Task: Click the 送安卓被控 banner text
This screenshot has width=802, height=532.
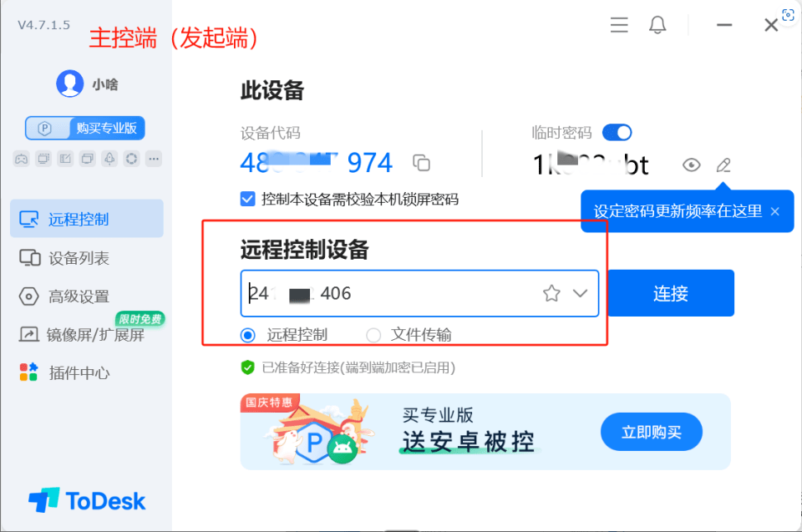Action: point(468,442)
